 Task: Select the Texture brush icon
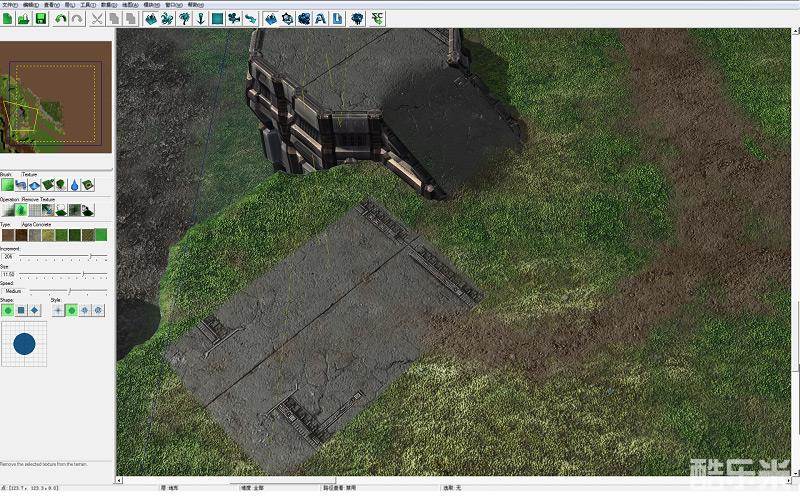[x=8, y=185]
